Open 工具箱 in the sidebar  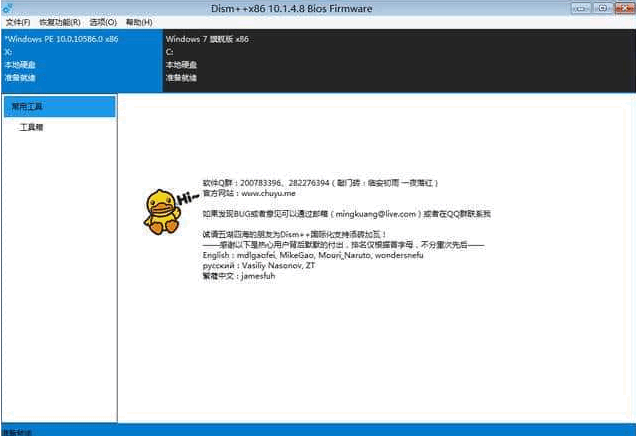pyautogui.click(x=31, y=127)
